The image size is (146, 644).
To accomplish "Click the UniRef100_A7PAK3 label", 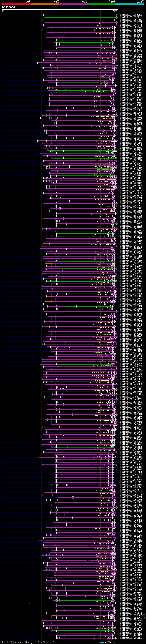I will [x=131, y=294].
